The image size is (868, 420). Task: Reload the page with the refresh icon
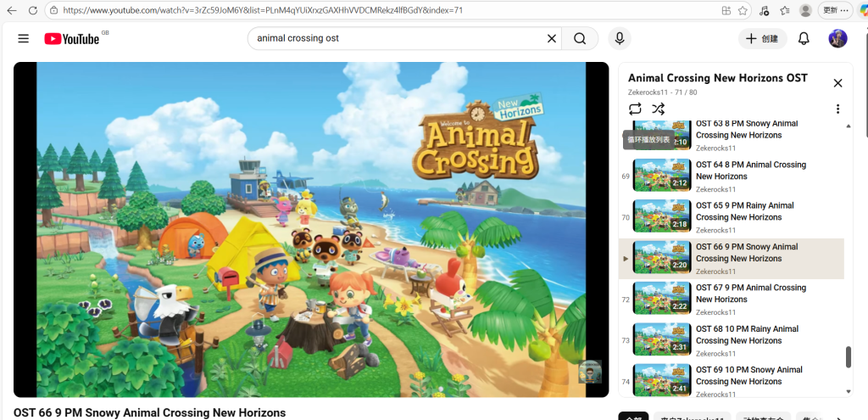pyautogui.click(x=33, y=10)
